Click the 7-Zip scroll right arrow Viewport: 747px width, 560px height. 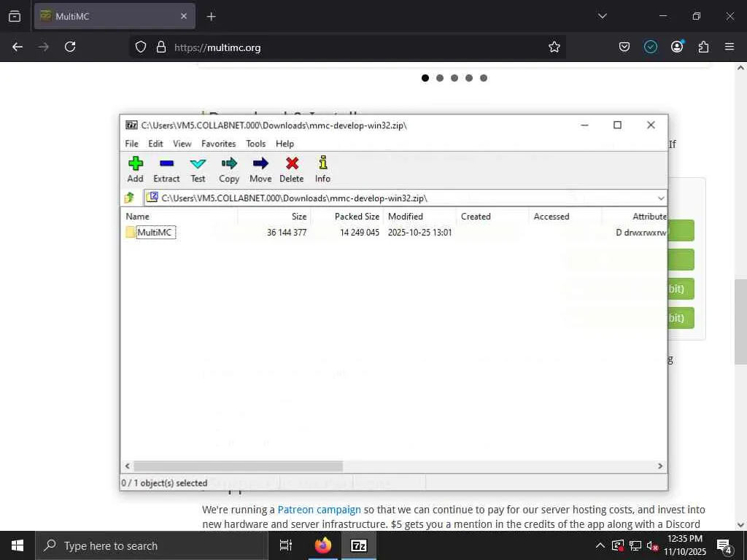pos(660,466)
